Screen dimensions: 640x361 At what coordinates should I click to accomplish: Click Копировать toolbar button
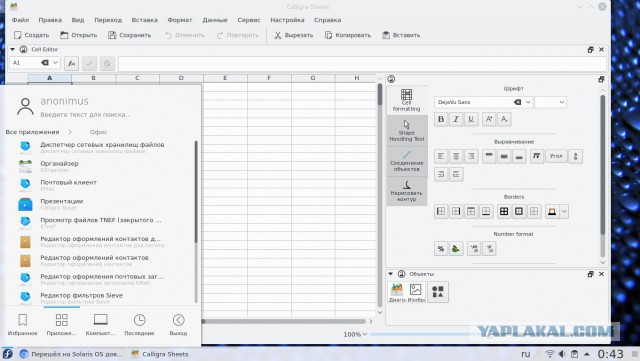[348, 35]
